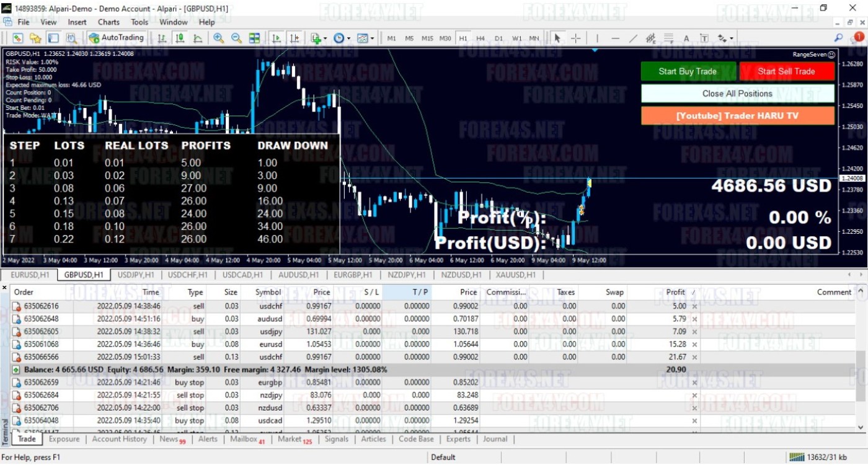Toggle the Data Window magnifier icon

(71, 38)
